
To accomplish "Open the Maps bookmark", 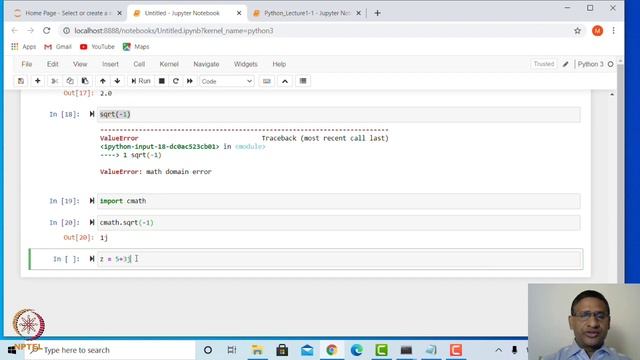I will (x=136, y=47).
